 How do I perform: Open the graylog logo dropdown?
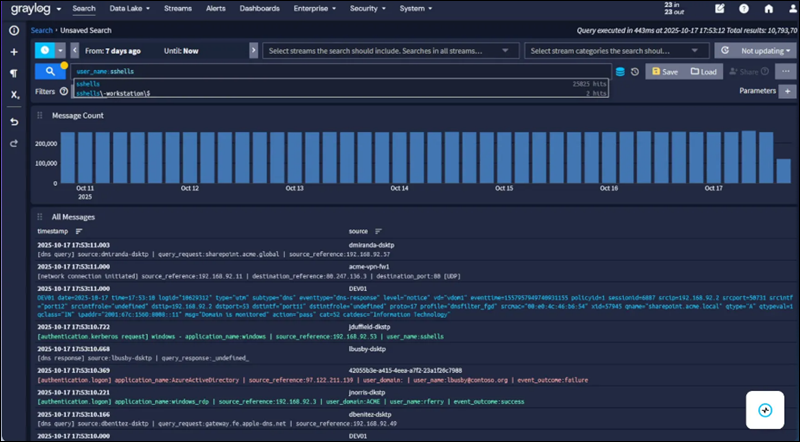pos(36,9)
